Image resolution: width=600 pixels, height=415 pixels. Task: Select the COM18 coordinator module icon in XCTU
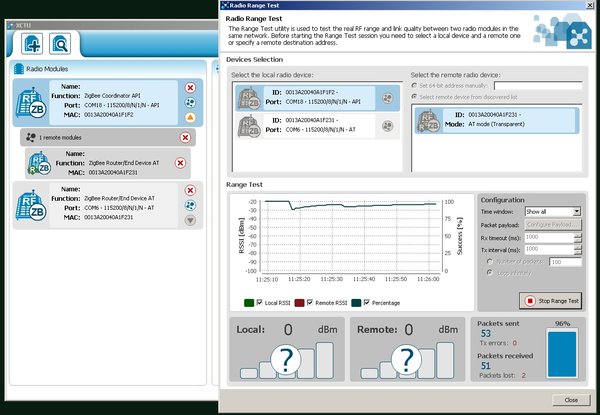coord(31,103)
